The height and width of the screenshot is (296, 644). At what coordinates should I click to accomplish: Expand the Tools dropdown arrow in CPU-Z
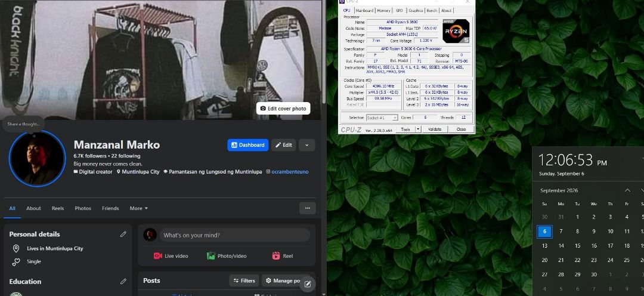click(x=418, y=129)
